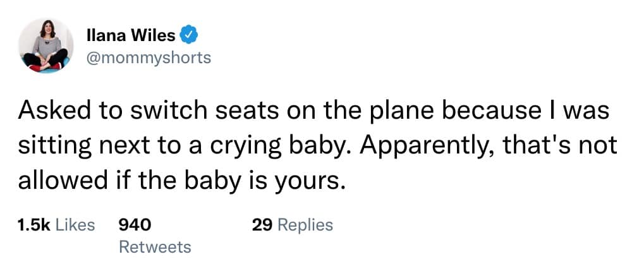Open Ilana Wiles' profile picture

click(45, 47)
